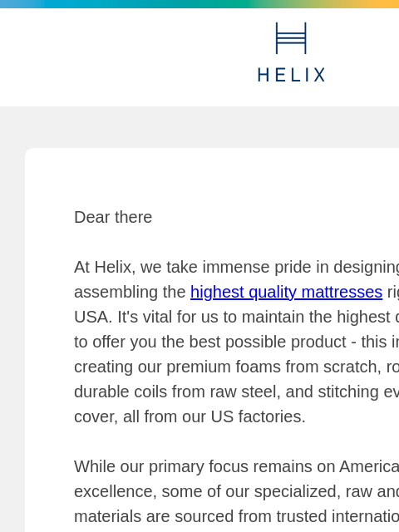Click the words 'assembling the' before the link

pyautogui.click(x=130, y=292)
